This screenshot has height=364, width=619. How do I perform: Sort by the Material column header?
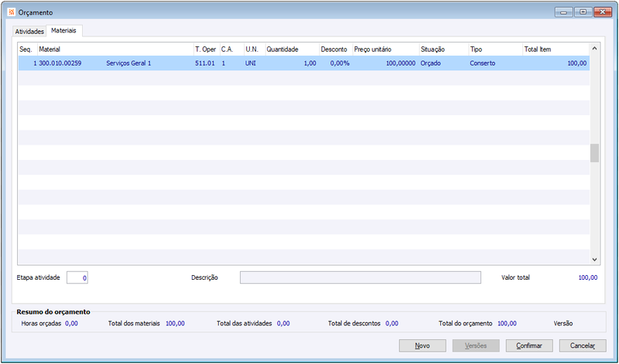[x=115, y=49]
